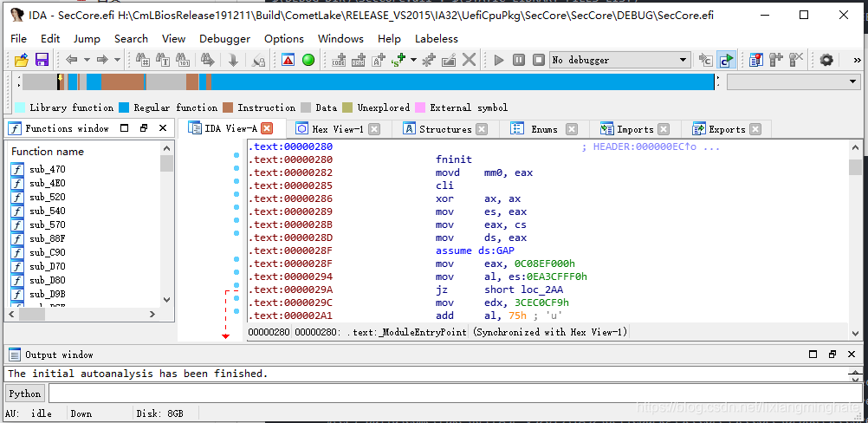Viewport: 868px width, 423px height.
Task: Switch to the Exports tab
Action: (727, 129)
